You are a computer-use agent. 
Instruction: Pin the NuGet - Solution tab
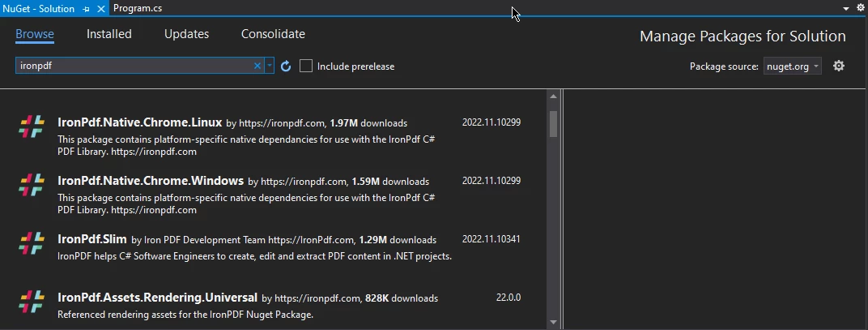[x=87, y=9]
